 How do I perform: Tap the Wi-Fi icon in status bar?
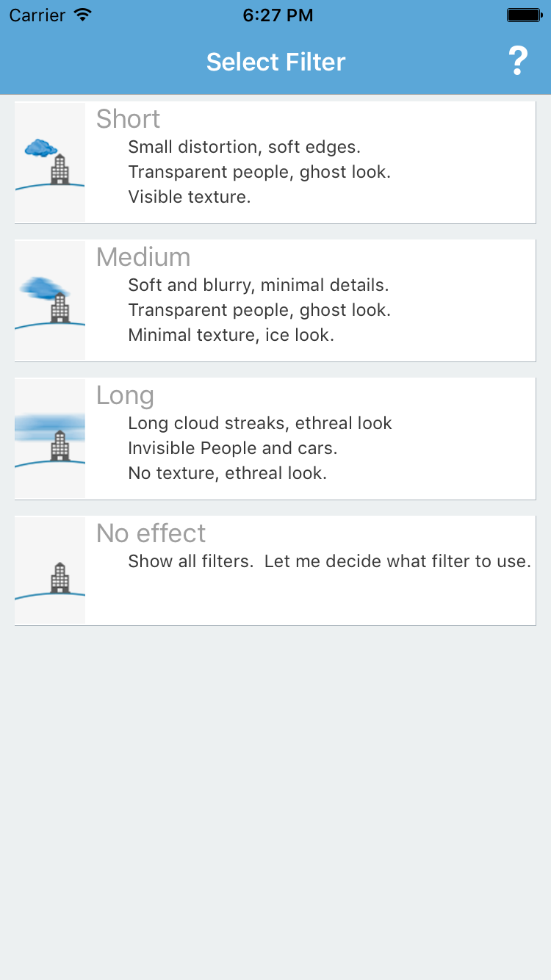[x=83, y=15]
